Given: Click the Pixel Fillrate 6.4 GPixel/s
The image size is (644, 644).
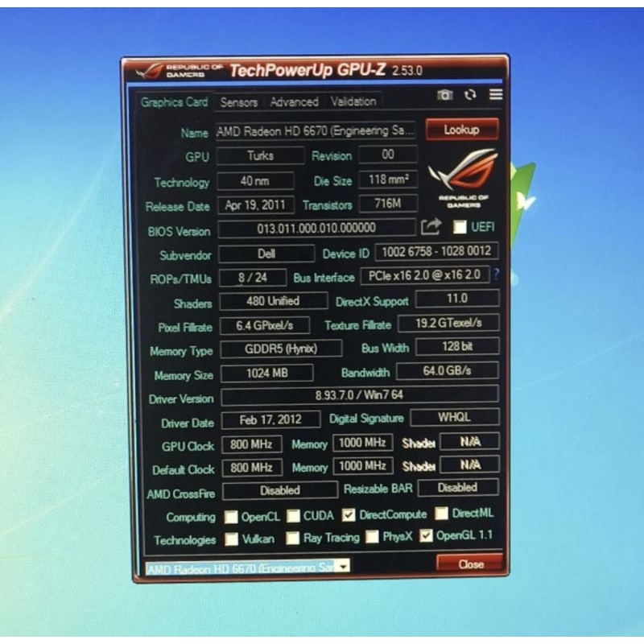Looking at the screenshot, I should click(x=265, y=325).
